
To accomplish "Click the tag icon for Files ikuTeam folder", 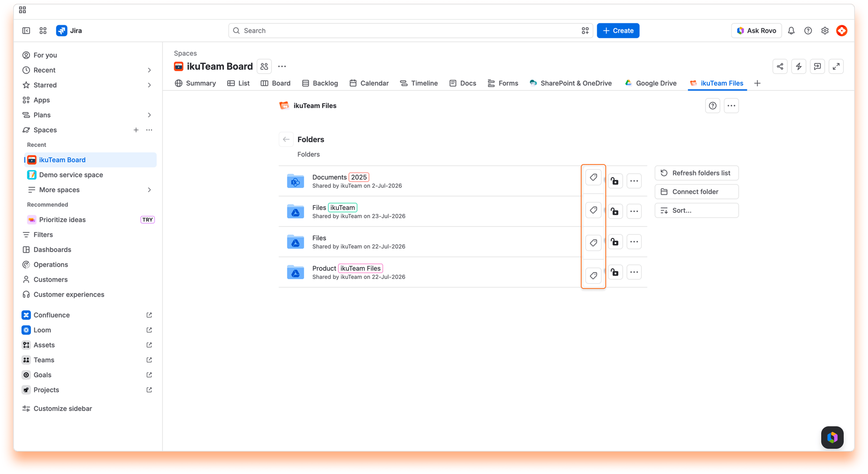I will pyautogui.click(x=593, y=210).
